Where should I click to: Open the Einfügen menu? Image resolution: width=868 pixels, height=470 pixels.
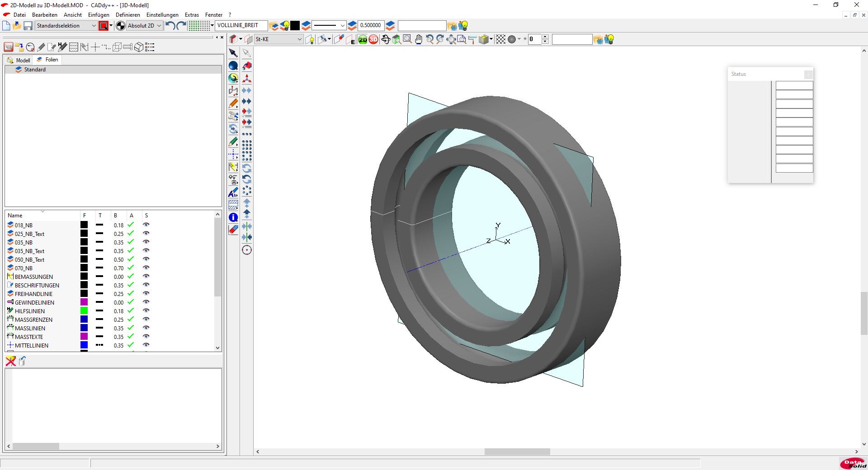[99, 15]
